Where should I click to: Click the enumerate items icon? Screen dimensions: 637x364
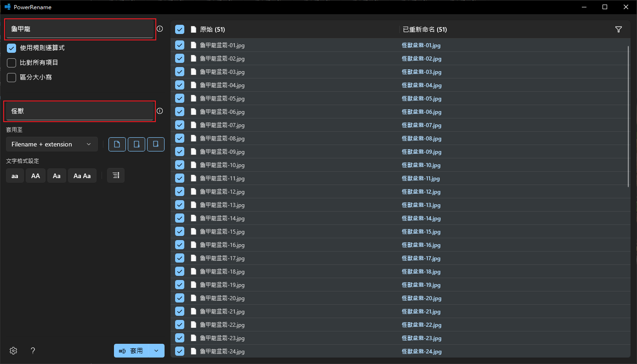pyautogui.click(x=116, y=175)
